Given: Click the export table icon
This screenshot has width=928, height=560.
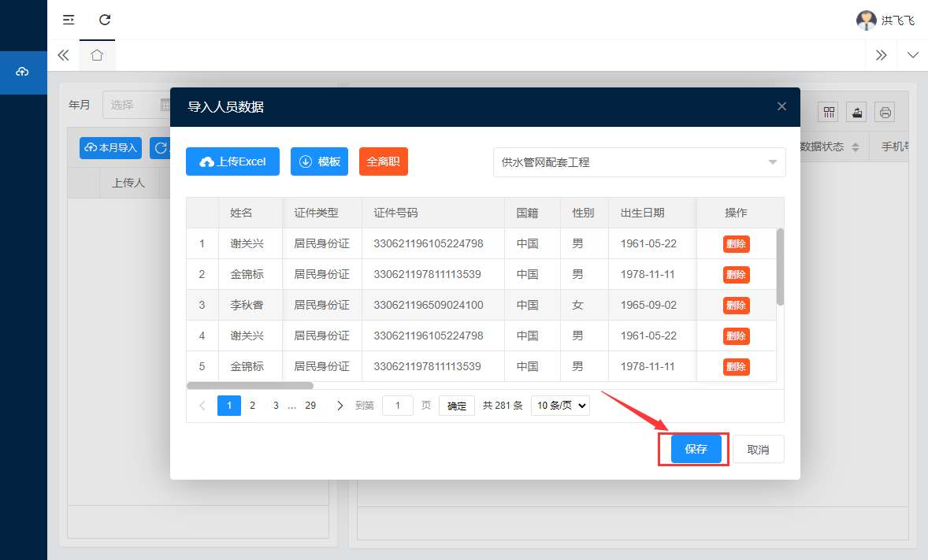Looking at the screenshot, I should coord(857,113).
